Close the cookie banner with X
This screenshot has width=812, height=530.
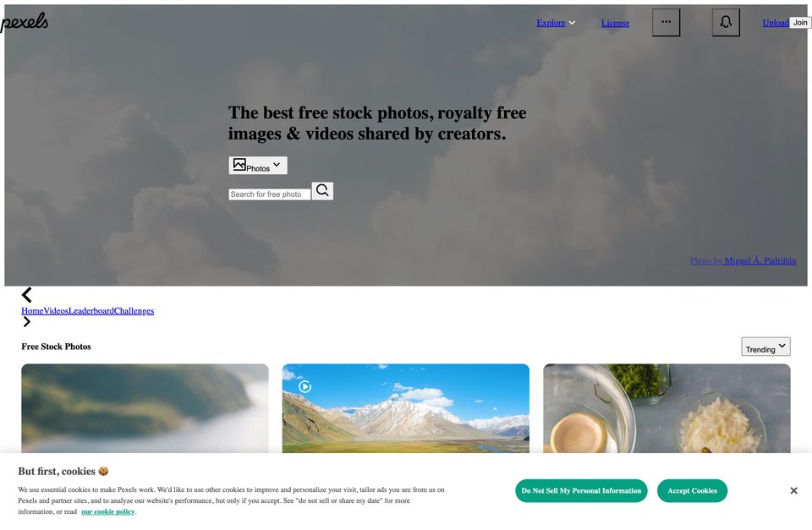[x=793, y=490]
